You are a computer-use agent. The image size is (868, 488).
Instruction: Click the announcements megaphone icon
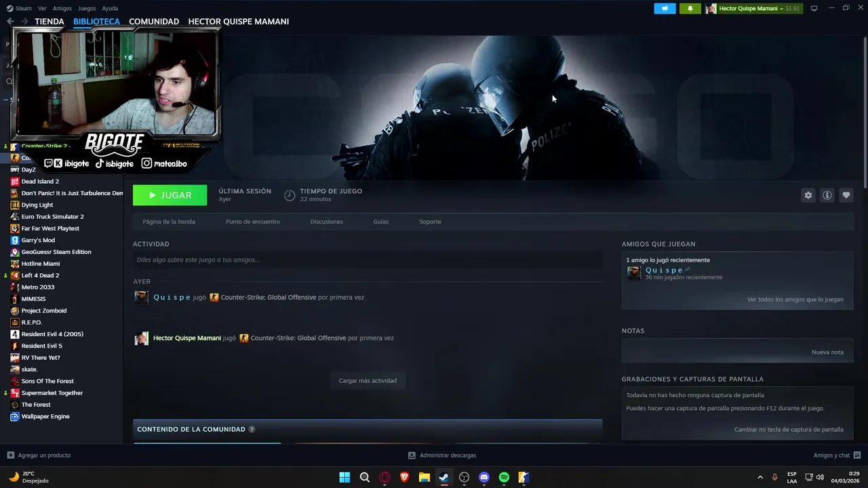pyautogui.click(x=665, y=8)
